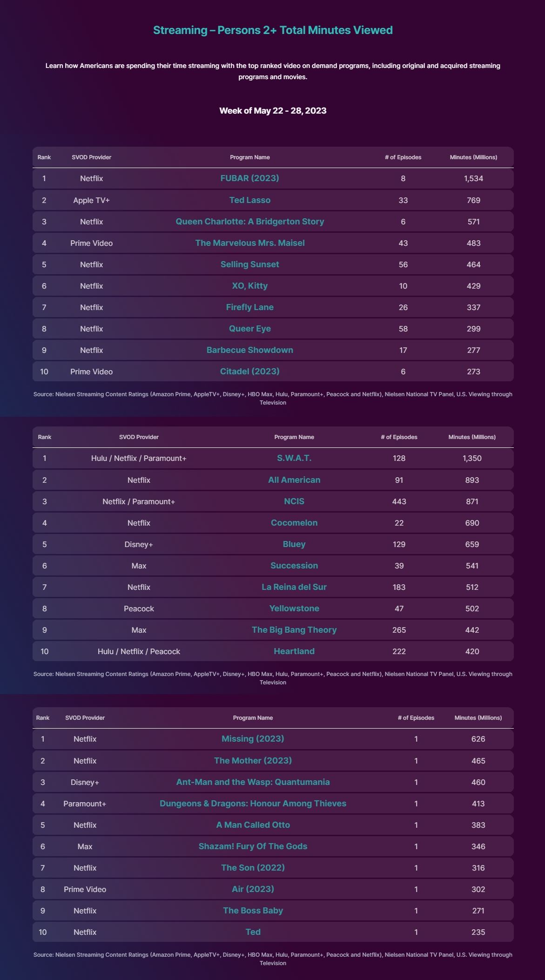Click the XO, Kitty program name

(249, 286)
